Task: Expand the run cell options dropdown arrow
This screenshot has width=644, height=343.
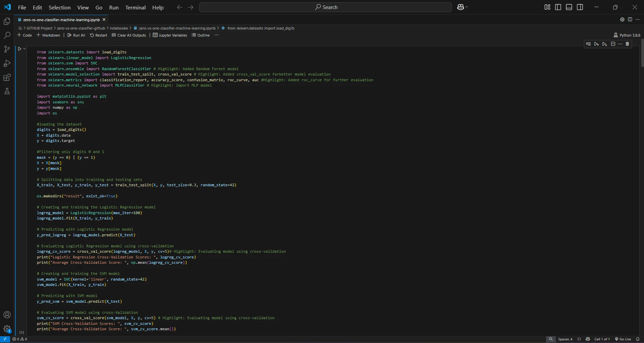Action: [24, 49]
